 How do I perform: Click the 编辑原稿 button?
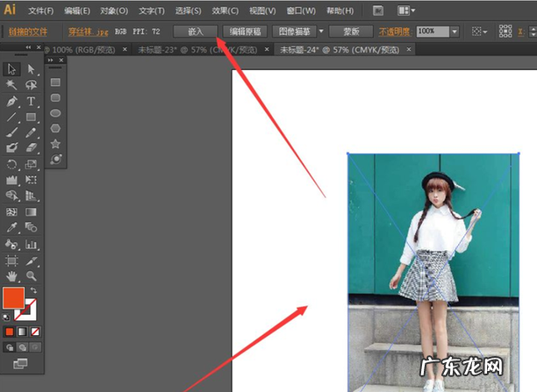click(245, 31)
